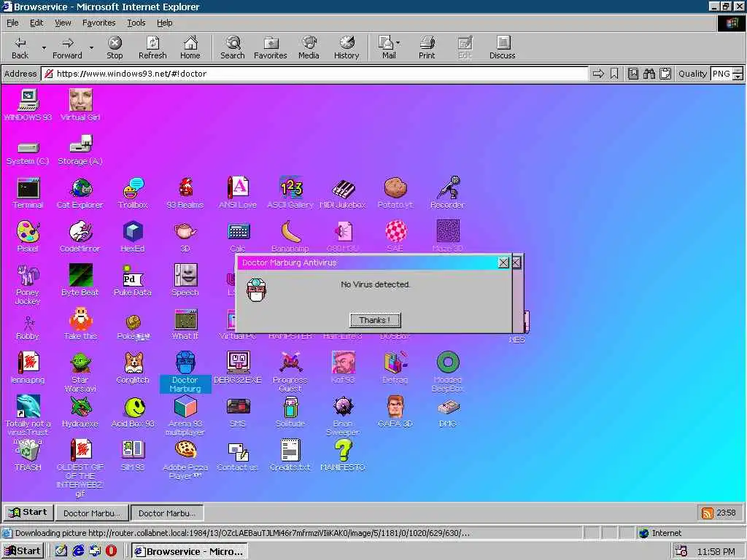The height and width of the screenshot is (560, 747).
Task: Open the 3D teapot icon
Action: click(x=185, y=236)
